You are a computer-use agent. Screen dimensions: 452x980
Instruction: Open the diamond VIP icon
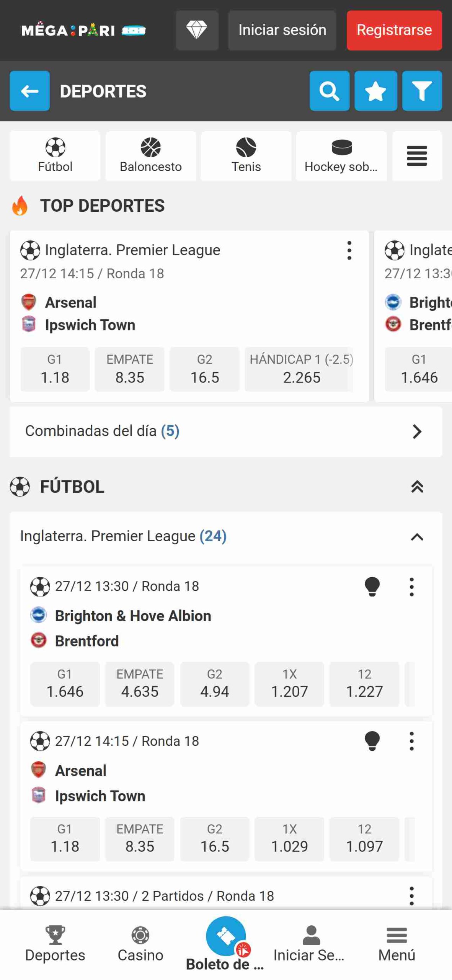[197, 30]
